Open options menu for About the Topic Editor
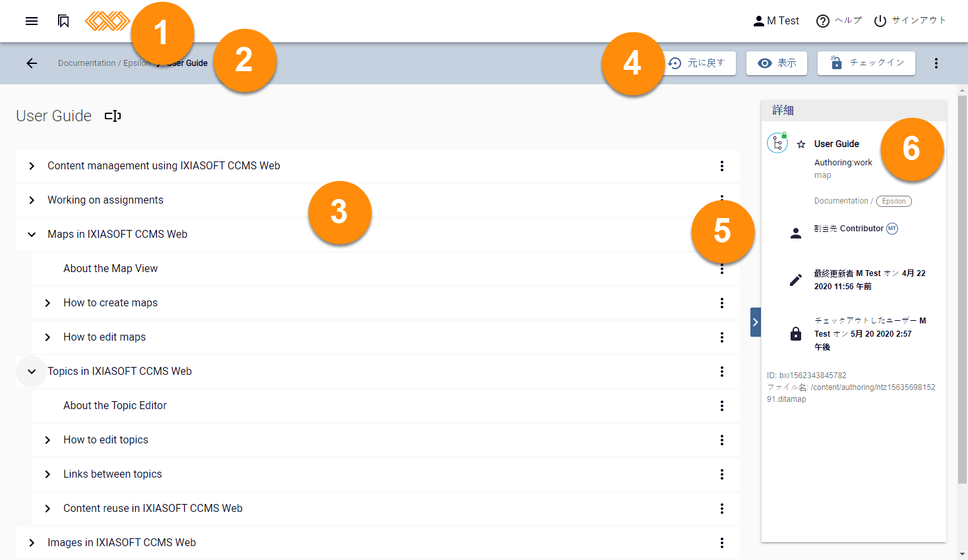968x560 pixels. [x=722, y=406]
